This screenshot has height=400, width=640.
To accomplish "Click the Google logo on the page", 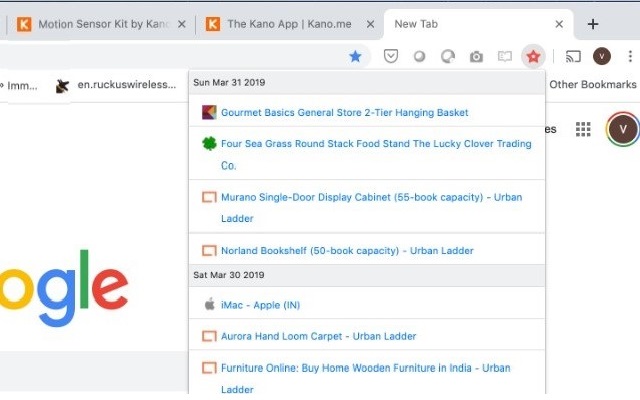I will [64, 288].
